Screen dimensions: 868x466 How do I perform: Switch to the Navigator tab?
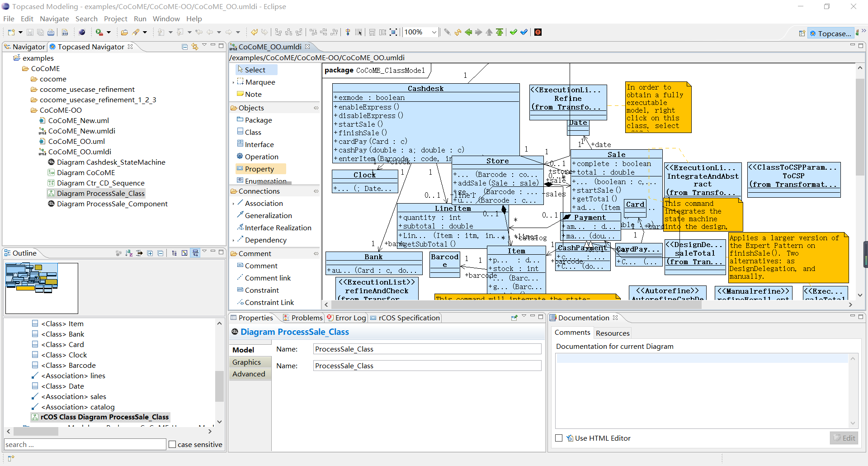24,47
